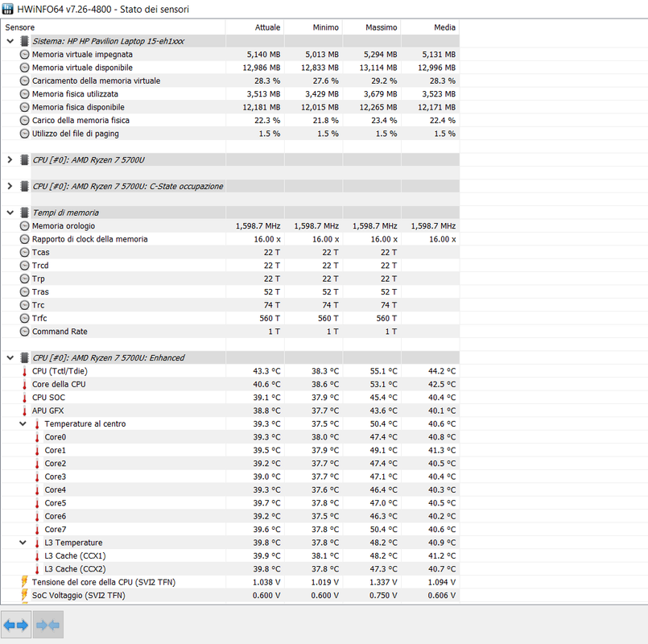Click the chip icon of C-State occupazione
The width and height of the screenshot is (648, 644).
coord(25,186)
